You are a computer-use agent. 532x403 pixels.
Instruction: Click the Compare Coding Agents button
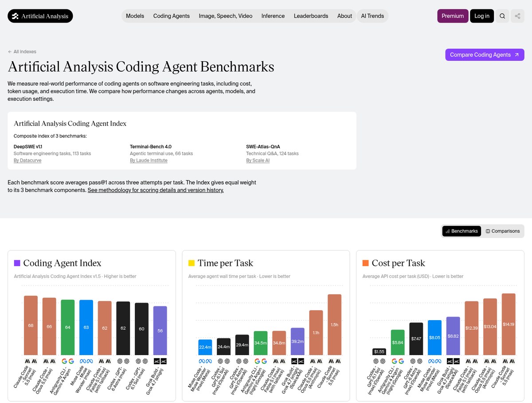[485, 55]
